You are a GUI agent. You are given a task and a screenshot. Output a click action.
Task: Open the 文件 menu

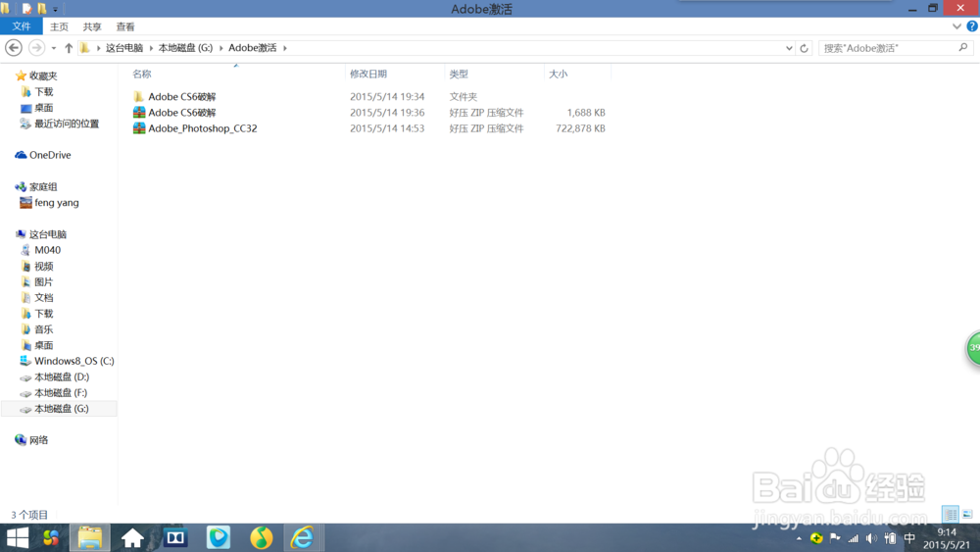coord(22,26)
